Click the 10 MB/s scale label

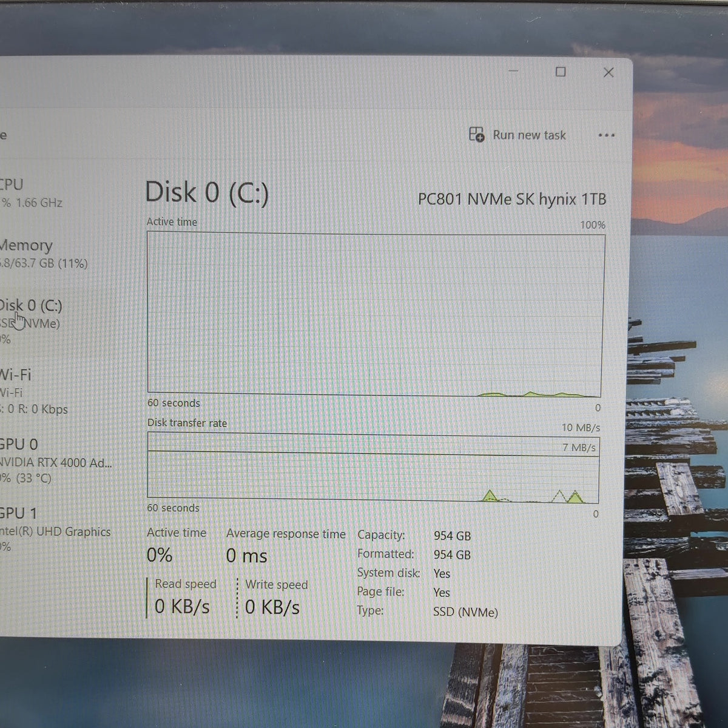tap(581, 428)
